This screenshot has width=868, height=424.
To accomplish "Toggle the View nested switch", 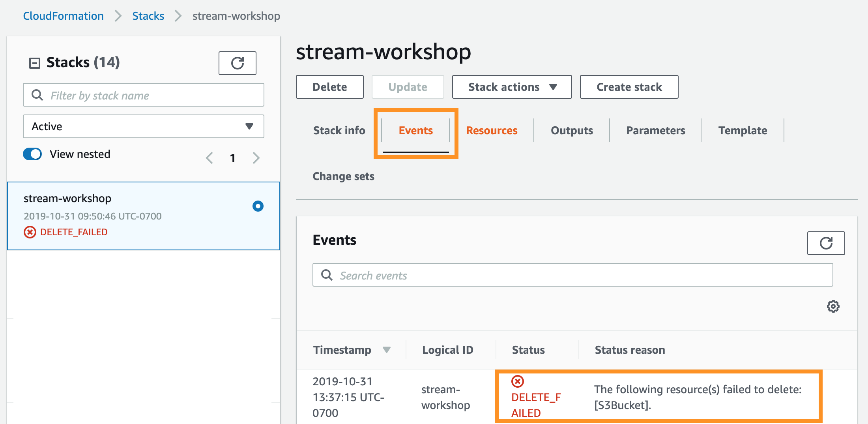I will click(32, 154).
